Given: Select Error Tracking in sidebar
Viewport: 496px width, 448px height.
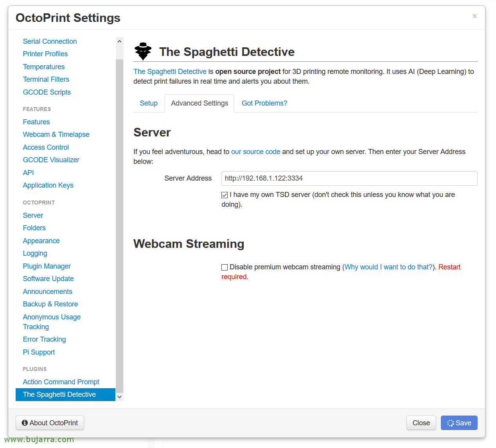Looking at the screenshot, I should click(x=45, y=339).
